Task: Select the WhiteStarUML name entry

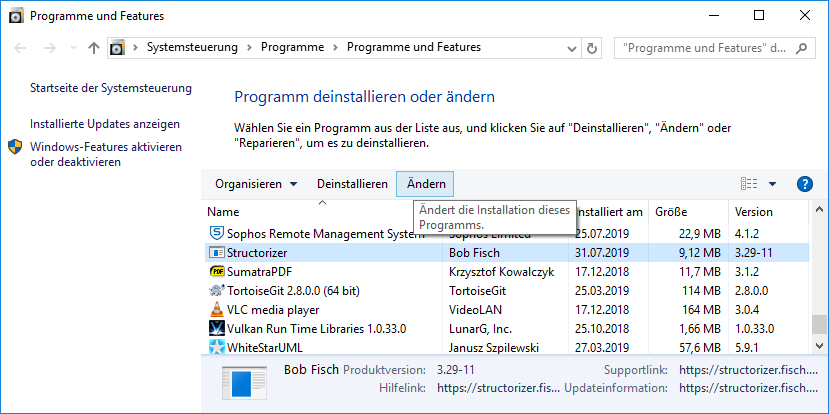Action: point(265,348)
